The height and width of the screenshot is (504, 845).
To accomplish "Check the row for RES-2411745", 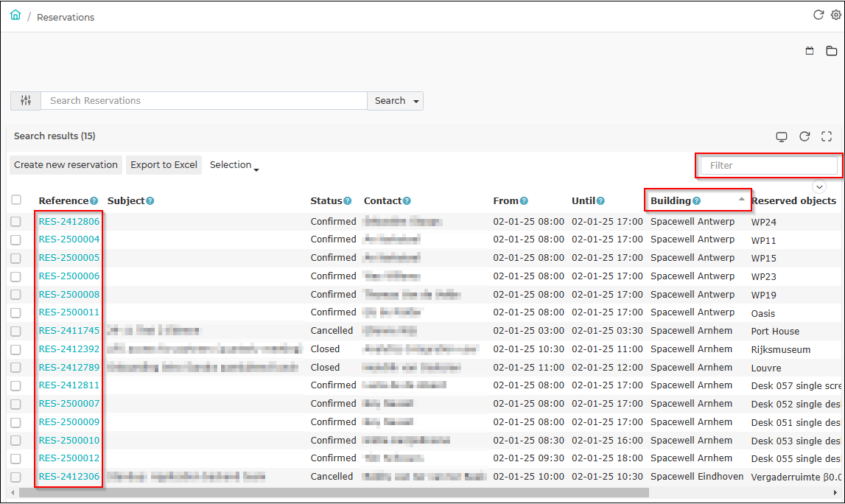I will click(x=15, y=331).
